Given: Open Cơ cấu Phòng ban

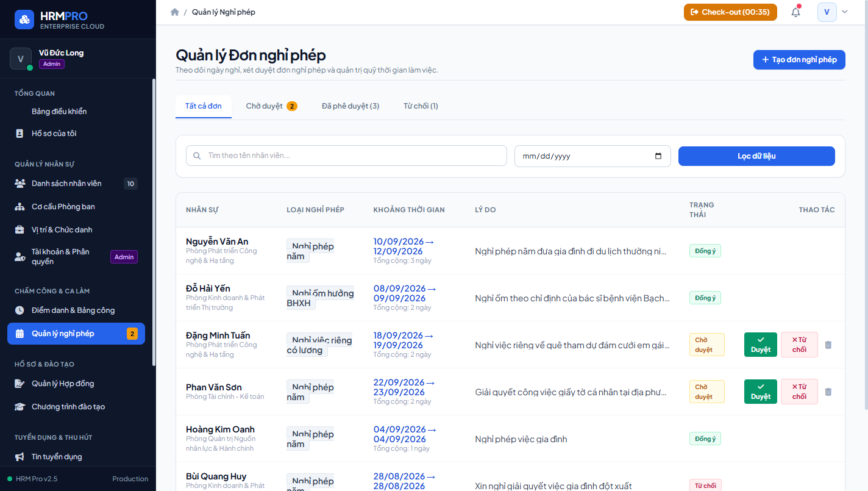Looking at the screenshot, I should tap(76, 207).
